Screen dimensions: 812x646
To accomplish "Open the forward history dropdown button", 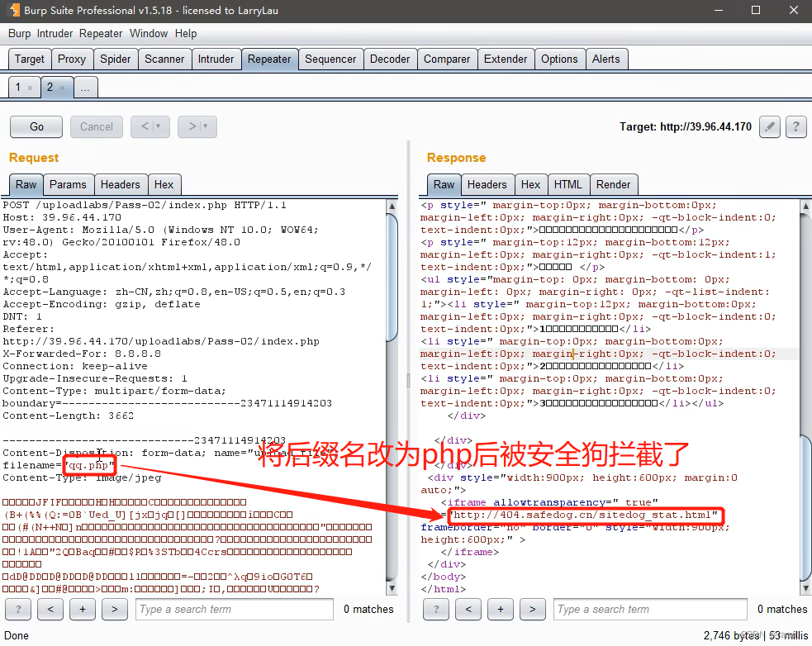I will [197, 126].
